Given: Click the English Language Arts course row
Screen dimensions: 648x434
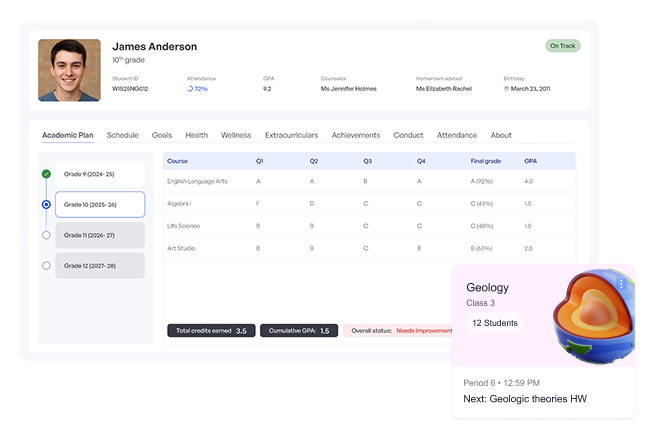Looking at the screenshot, I should click(x=369, y=181).
